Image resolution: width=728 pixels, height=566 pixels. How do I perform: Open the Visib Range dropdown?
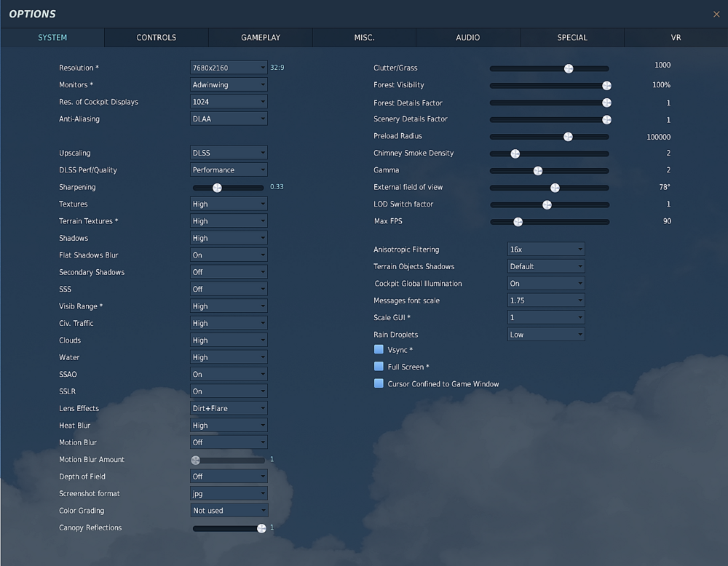pos(229,306)
